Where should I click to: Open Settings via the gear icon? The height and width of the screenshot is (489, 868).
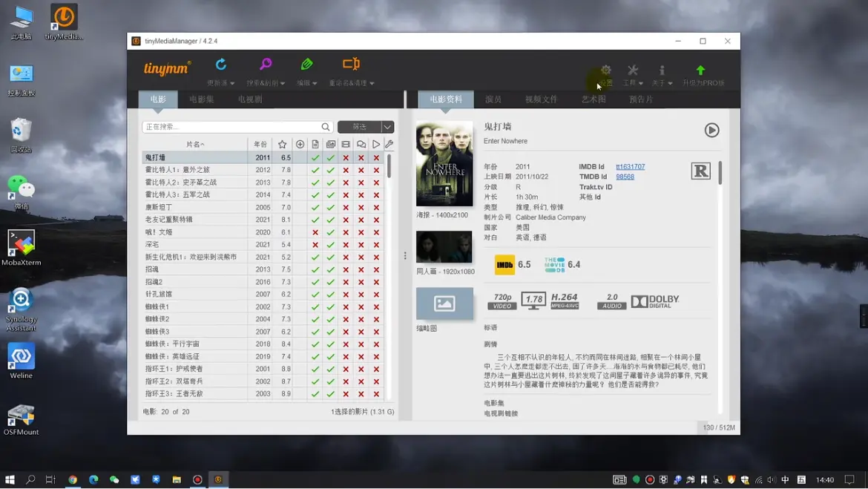click(605, 71)
